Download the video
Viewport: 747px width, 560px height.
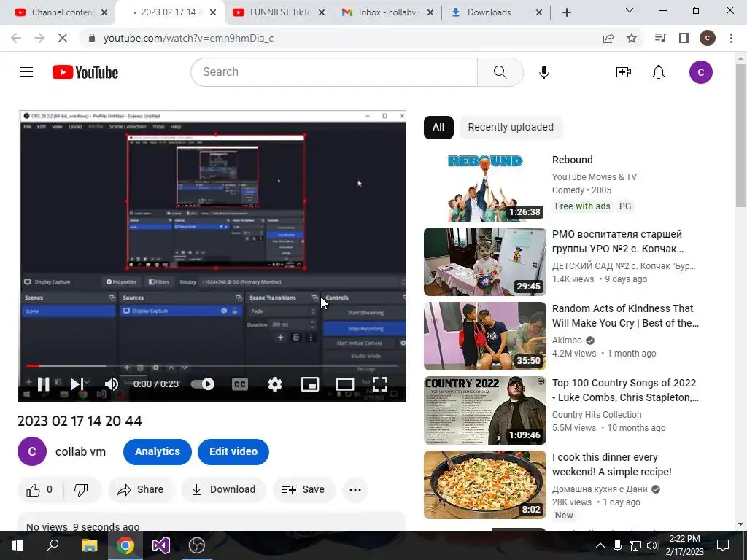pos(224,489)
